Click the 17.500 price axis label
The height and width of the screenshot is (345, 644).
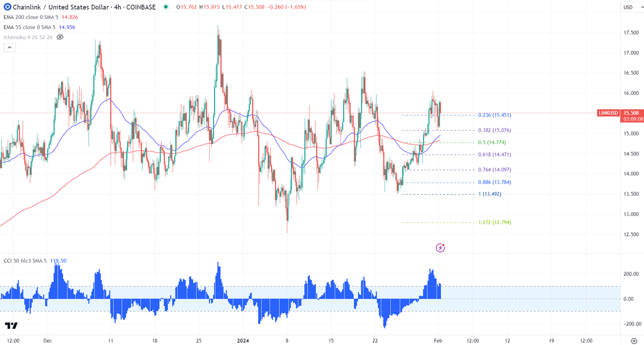click(631, 33)
